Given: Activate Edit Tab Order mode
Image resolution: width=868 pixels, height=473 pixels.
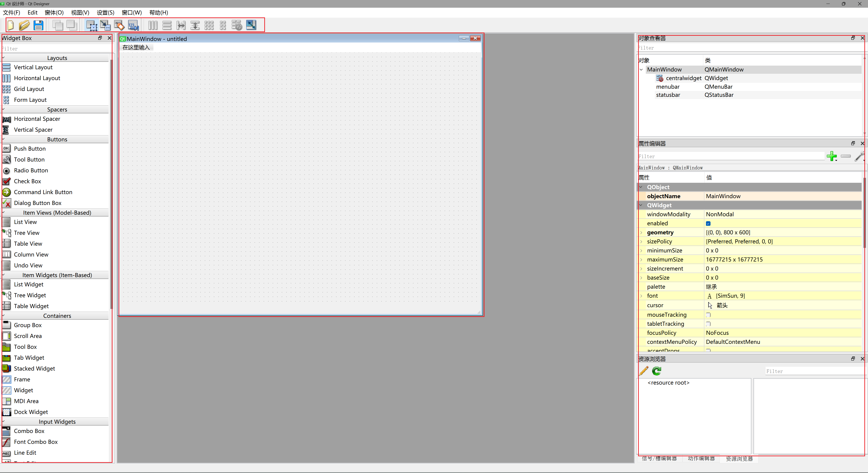Looking at the screenshot, I should point(134,25).
